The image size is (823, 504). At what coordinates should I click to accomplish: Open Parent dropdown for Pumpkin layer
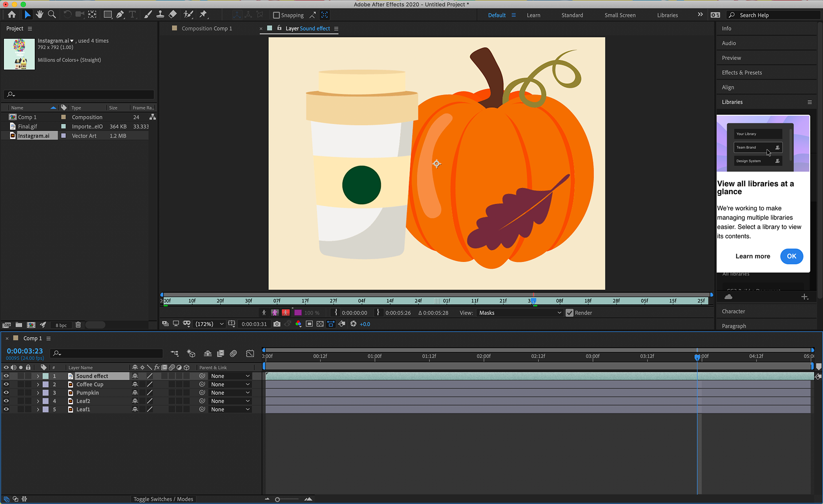[x=230, y=393]
